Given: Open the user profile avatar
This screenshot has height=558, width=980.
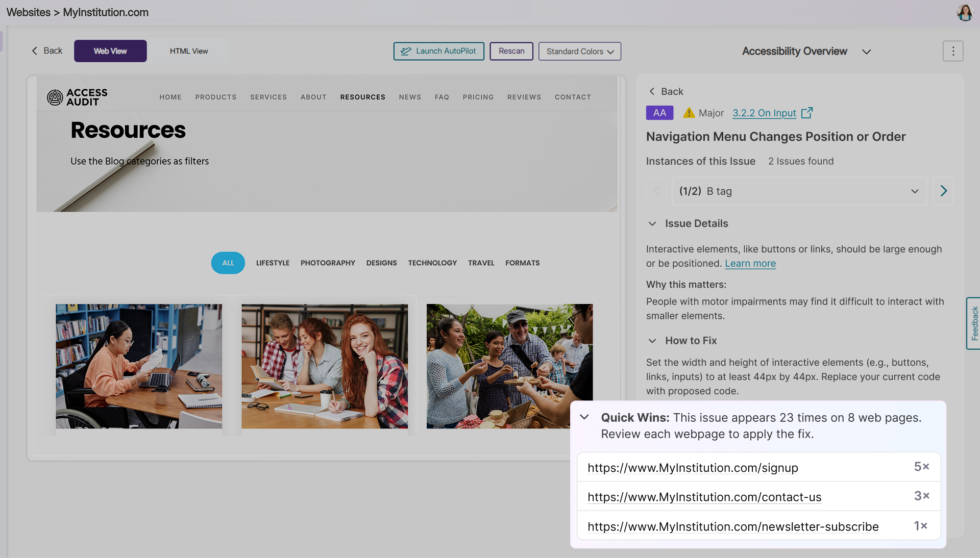Looking at the screenshot, I should click(965, 12).
